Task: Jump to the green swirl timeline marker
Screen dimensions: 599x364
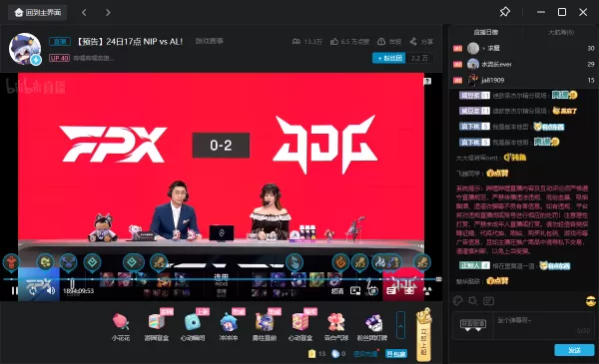Action: pos(45,262)
